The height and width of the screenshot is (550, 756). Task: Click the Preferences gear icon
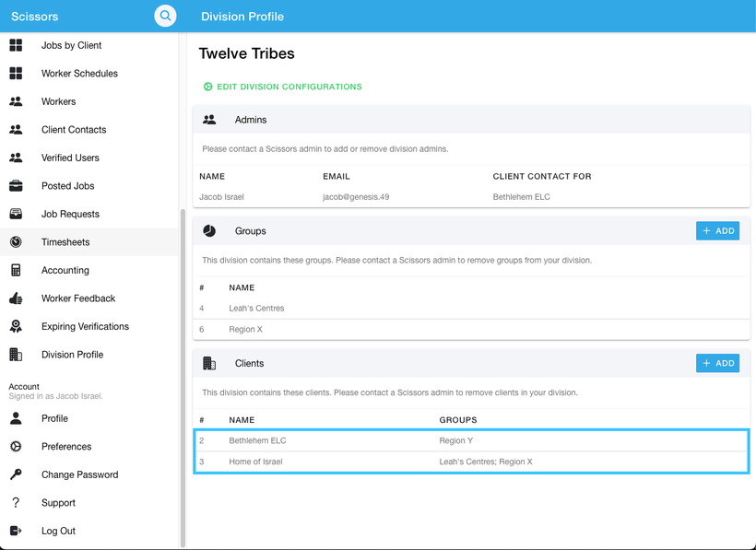click(x=16, y=447)
